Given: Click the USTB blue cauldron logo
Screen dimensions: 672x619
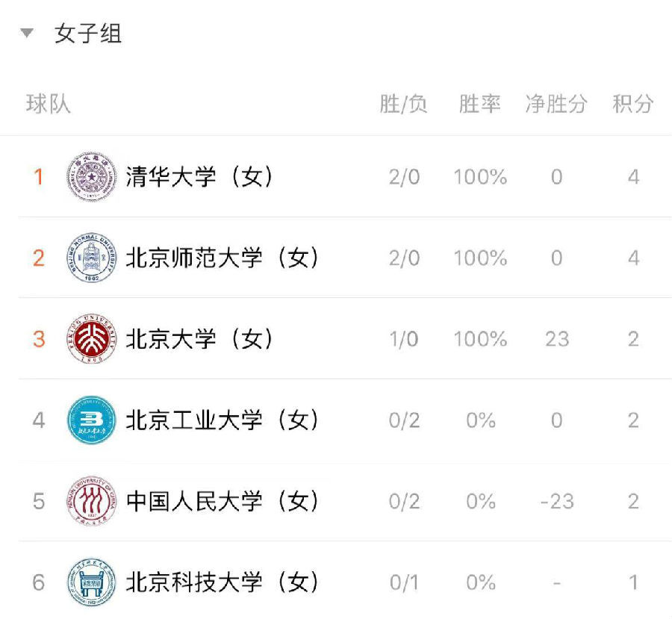Looking at the screenshot, I should tap(92, 582).
